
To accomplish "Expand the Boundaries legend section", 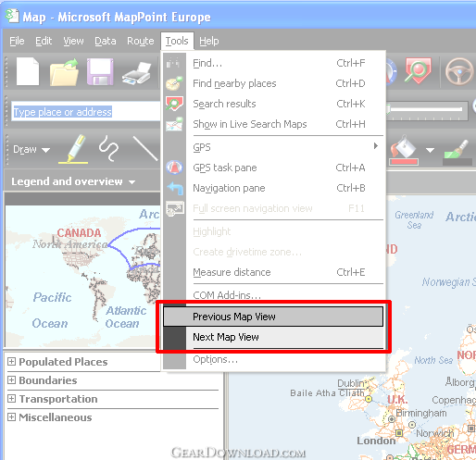I will click(x=11, y=379).
